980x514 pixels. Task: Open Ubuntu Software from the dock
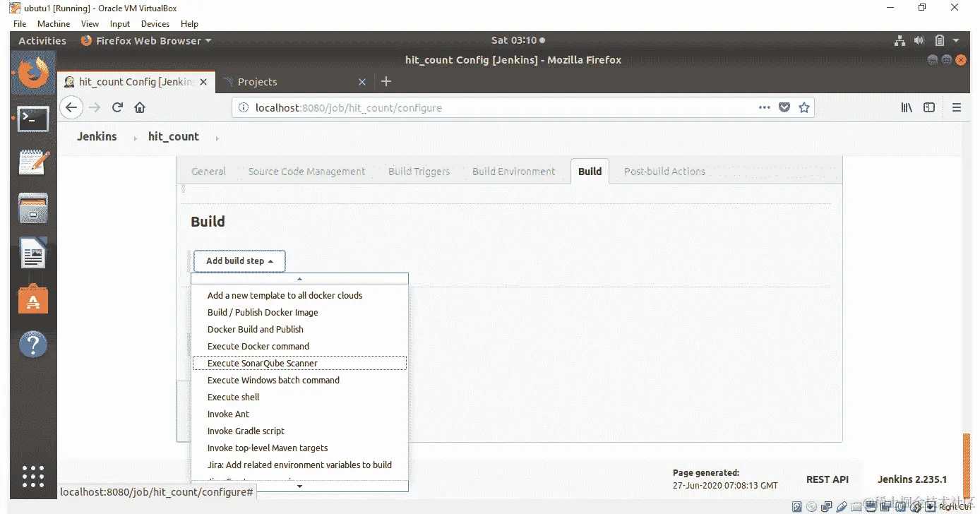(x=32, y=299)
